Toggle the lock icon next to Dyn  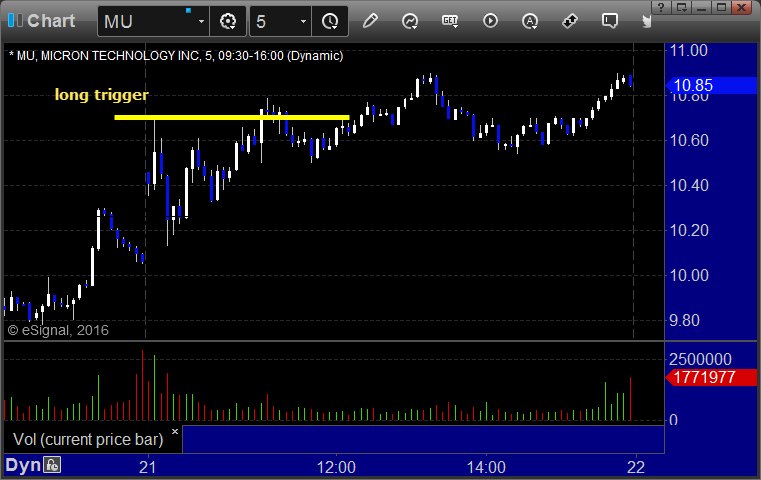52,465
